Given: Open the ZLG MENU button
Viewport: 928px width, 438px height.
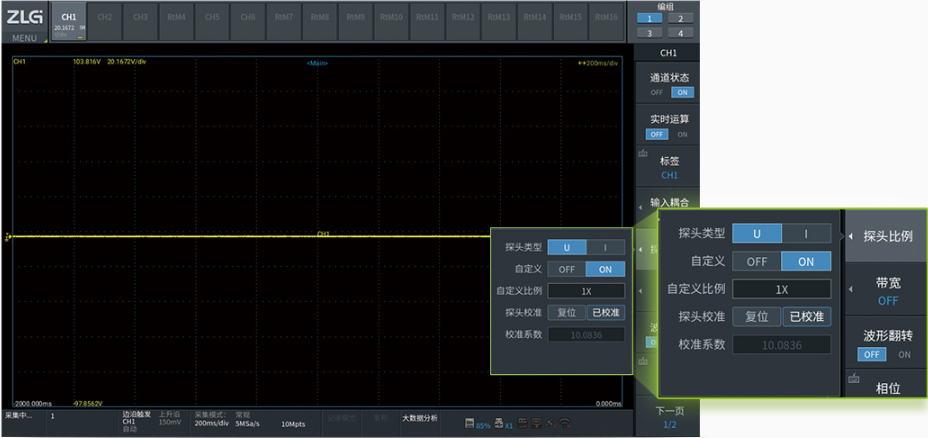Looking at the screenshot, I should coord(24,22).
